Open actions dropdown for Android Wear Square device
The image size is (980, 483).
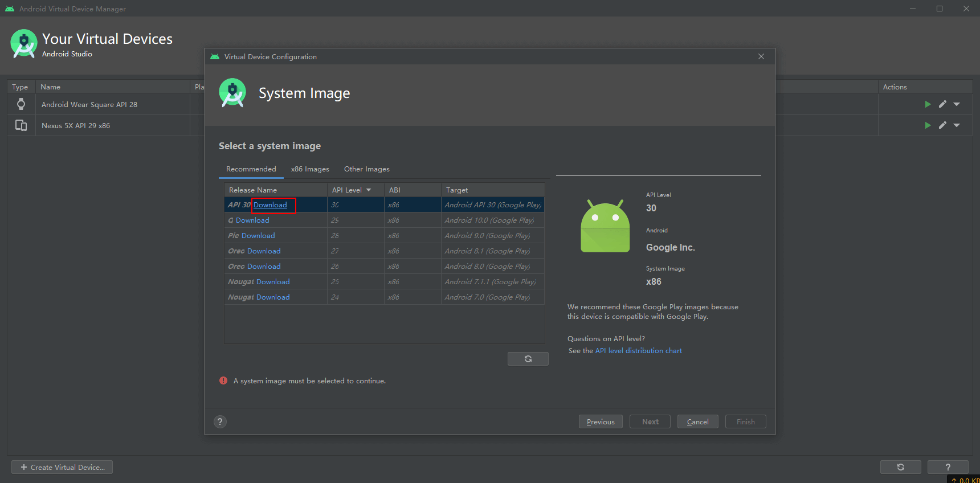[x=957, y=104]
